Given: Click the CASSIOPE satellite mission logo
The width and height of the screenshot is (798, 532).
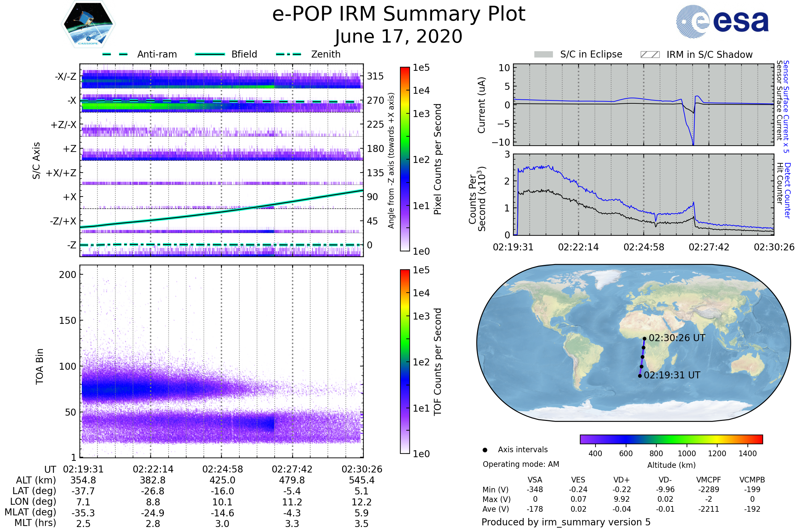Looking at the screenshot, I should point(88,24).
